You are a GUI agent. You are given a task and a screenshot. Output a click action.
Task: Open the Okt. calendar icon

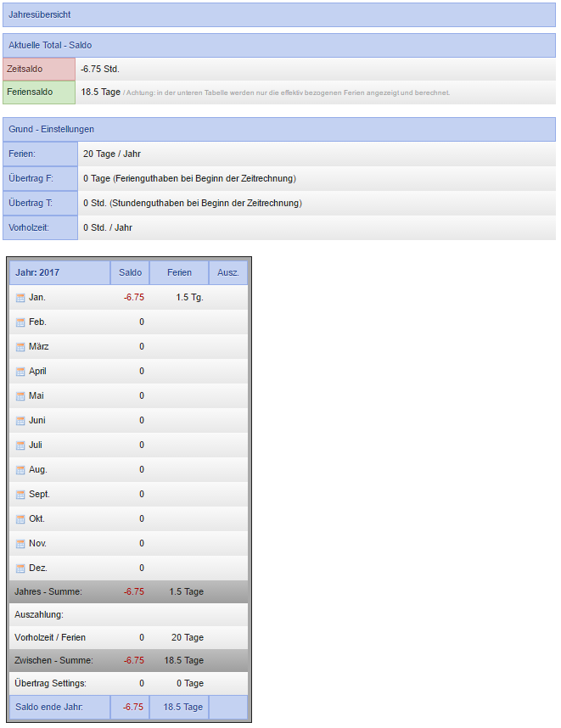[20, 519]
